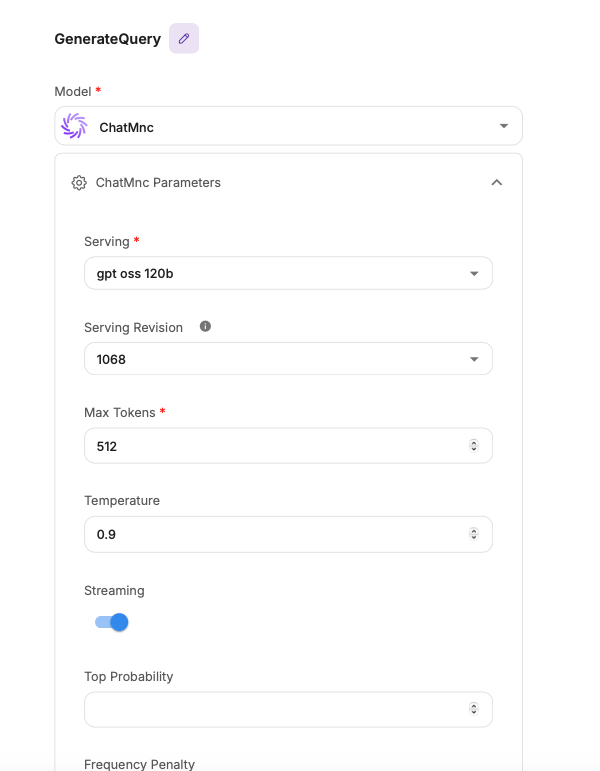
Task: Click the ChatMnc swirl logo icon
Action: (74, 126)
